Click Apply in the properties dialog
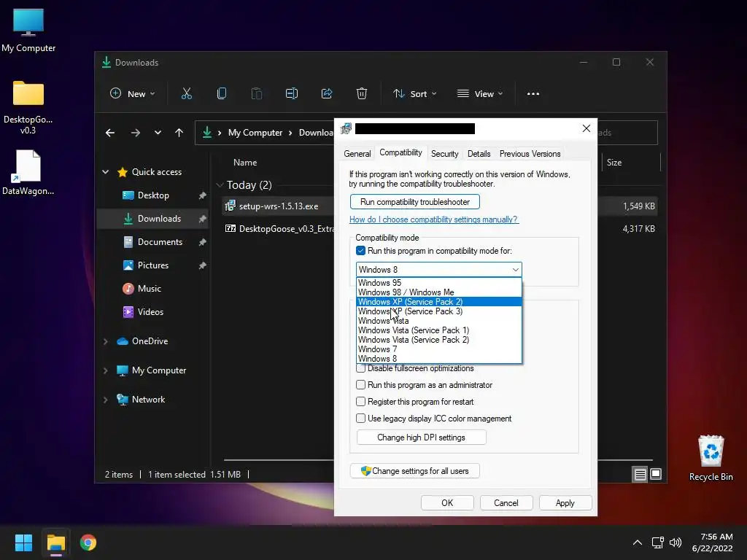 point(565,503)
